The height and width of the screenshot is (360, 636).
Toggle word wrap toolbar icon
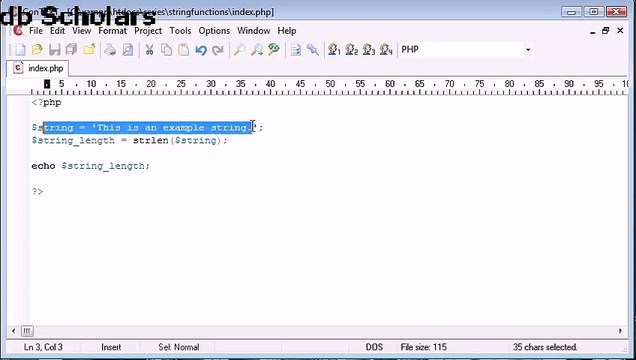coord(296,50)
